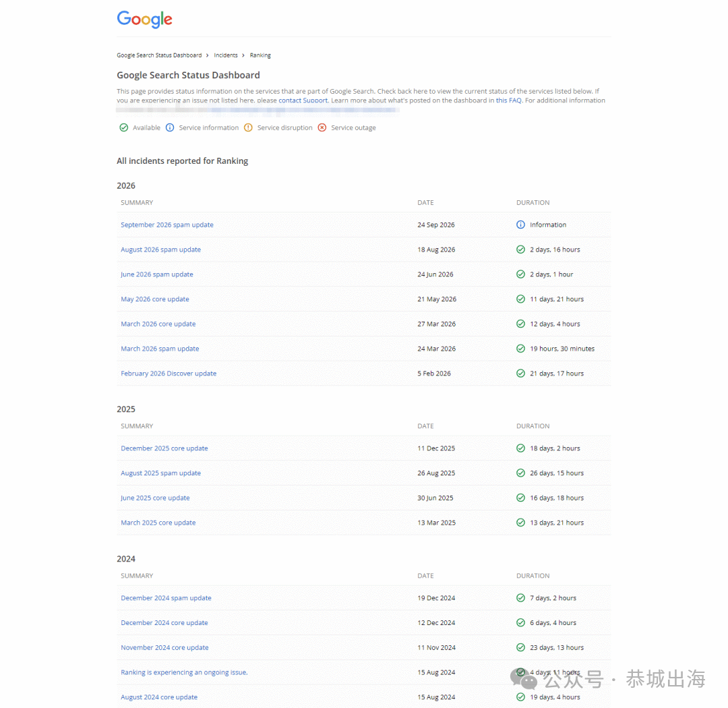The width and height of the screenshot is (728, 708).
Task: Open August 2026 spam update incident
Action: (160, 249)
